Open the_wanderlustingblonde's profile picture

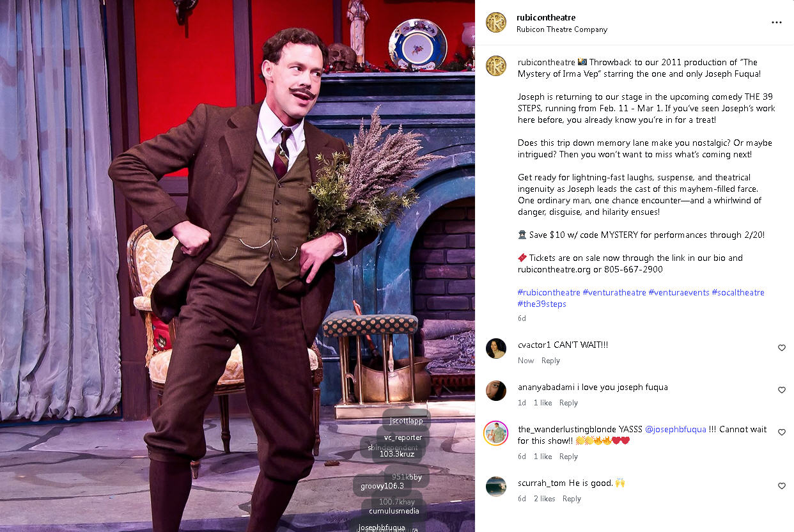click(x=496, y=433)
